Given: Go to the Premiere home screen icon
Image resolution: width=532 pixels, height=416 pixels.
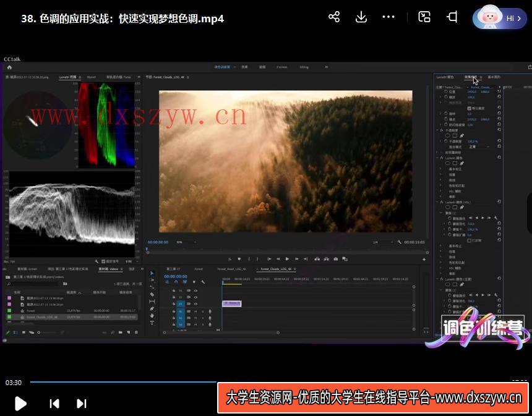Looking at the screenshot, I should tap(9, 67).
